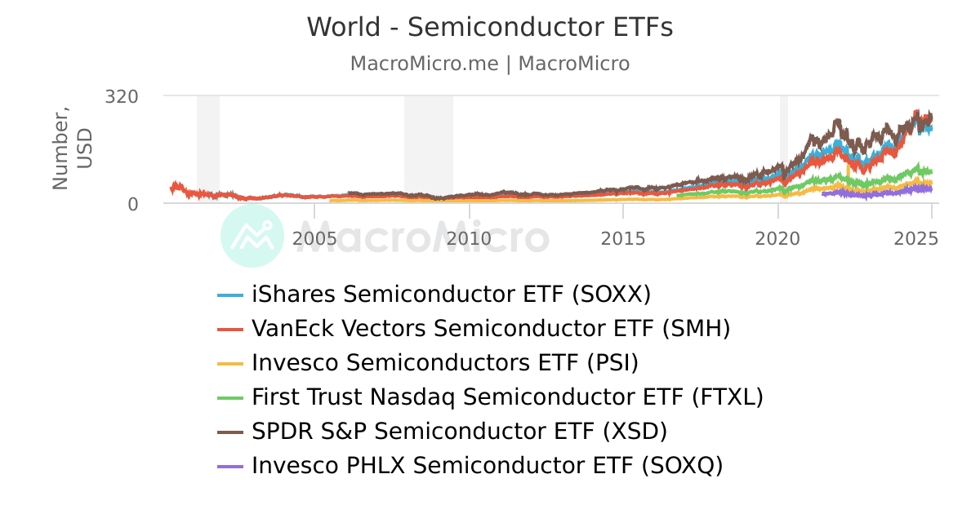Hide SPDR S&P Semiconductor ETF (XSD) series
The height and width of the screenshot is (514, 980).
point(460,431)
